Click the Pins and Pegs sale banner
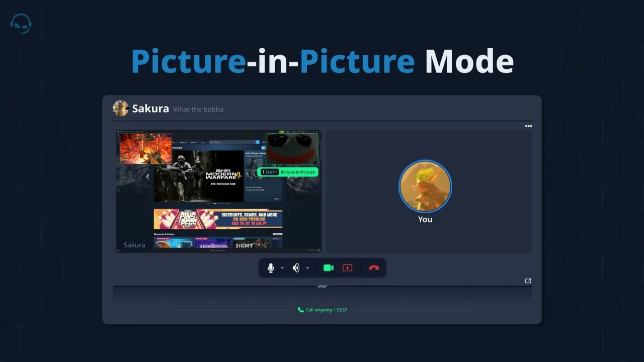Screen dimensions: 644x362 (x=218, y=219)
